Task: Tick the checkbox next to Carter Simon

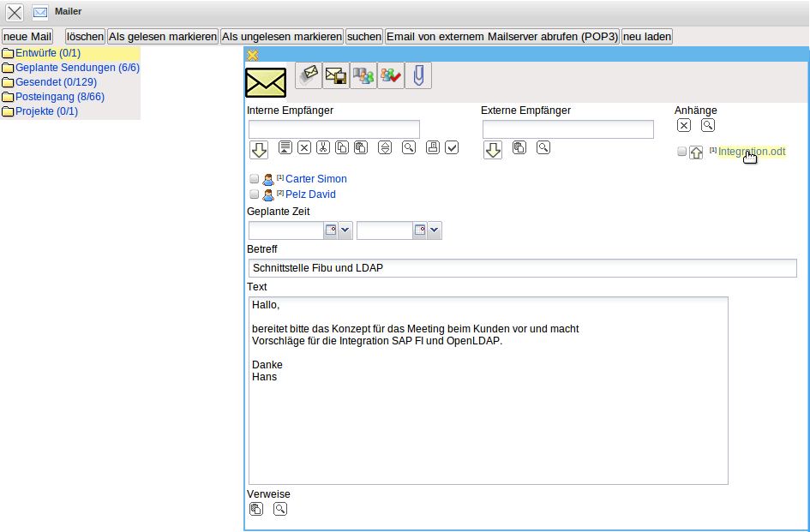Action: click(254, 179)
